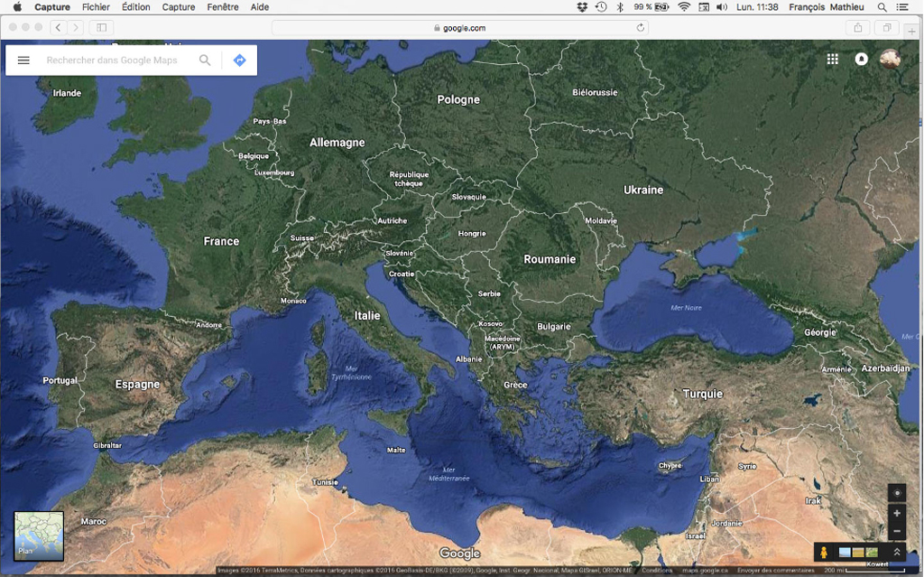
Task: Reload the page in Safari address bar
Action: pos(641,28)
